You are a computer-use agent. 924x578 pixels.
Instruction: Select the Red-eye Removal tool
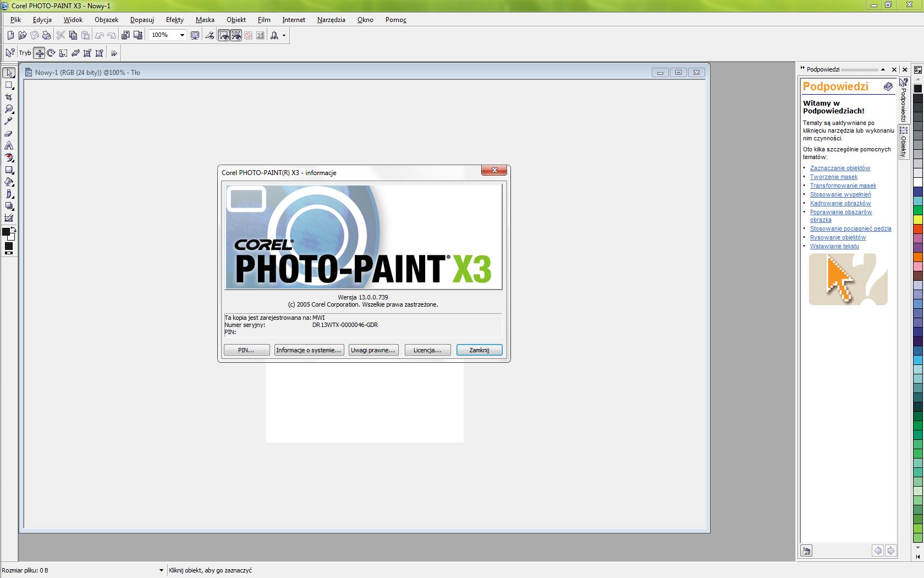(9, 157)
